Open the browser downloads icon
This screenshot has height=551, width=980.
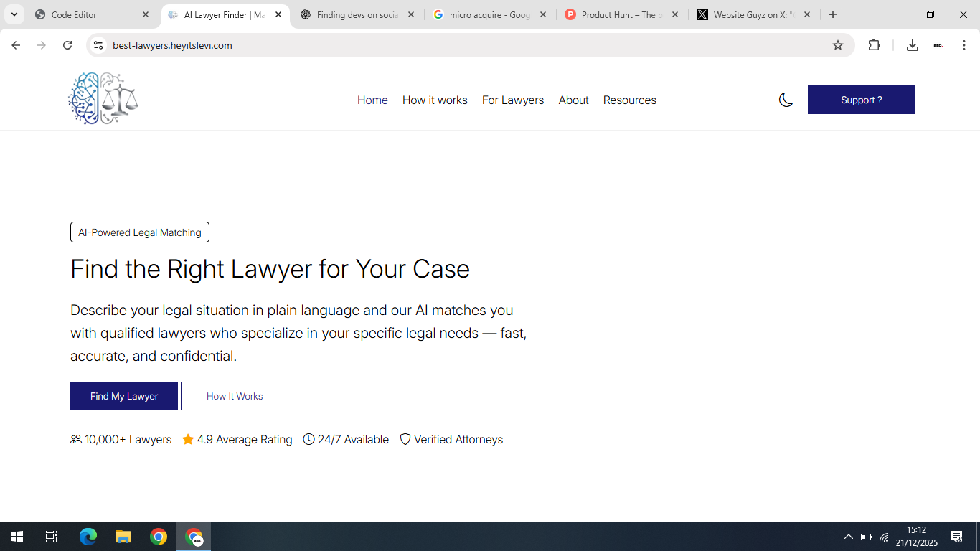coord(912,44)
